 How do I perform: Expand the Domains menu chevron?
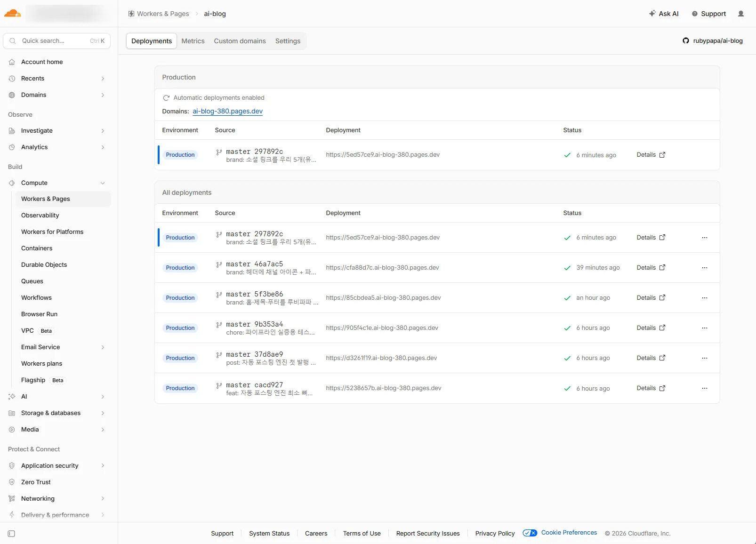coord(103,95)
